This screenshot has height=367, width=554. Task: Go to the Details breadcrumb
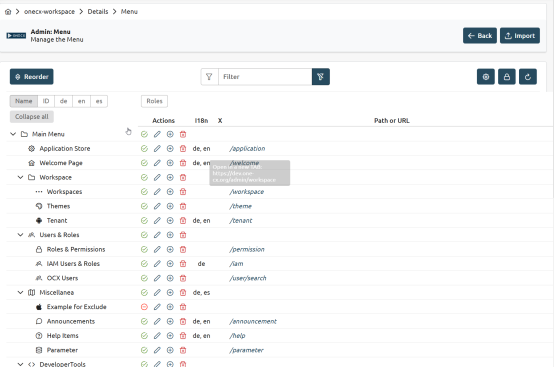[98, 12]
